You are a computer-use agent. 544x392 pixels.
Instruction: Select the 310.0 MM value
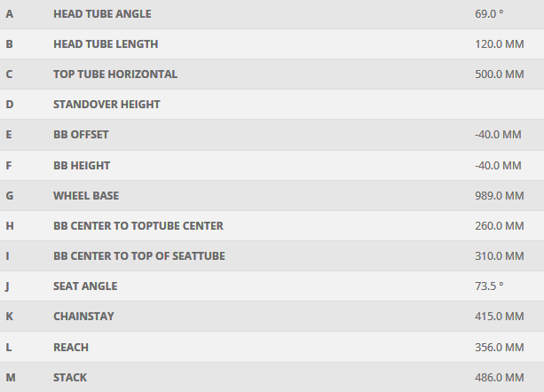[x=499, y=256]
